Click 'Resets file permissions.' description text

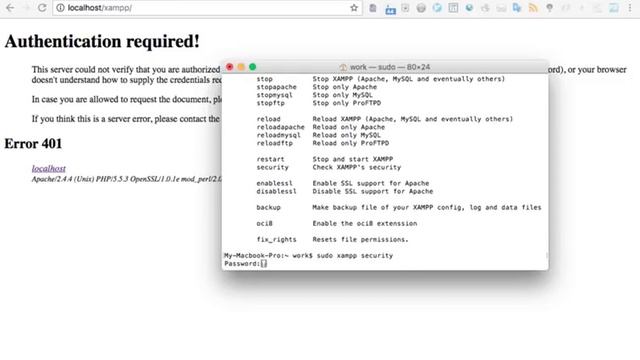(360, 240)
